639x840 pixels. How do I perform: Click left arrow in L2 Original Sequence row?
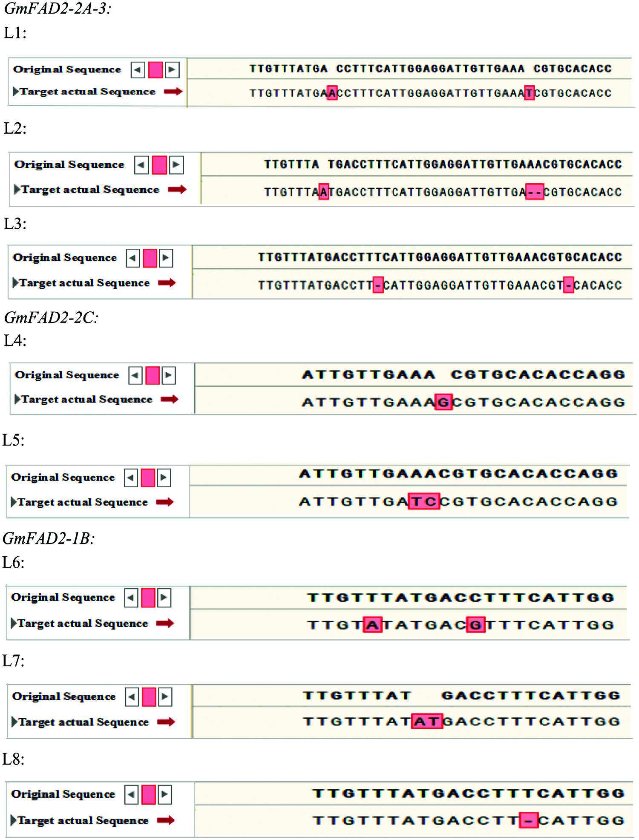point(141,165)
